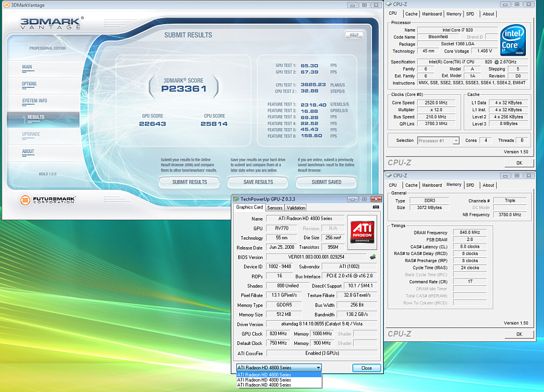
Task: Click the Driver Version field in GPU-Z
Action: 322,324
